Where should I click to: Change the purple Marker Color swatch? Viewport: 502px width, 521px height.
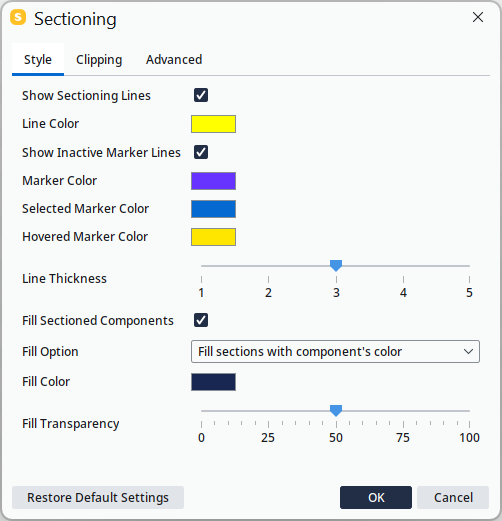tap(213, 181)
